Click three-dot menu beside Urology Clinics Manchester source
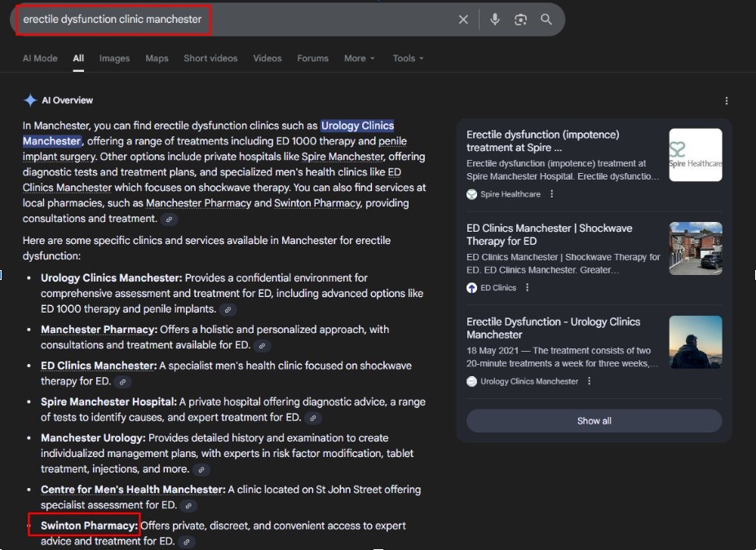Viewport: 756px width, 550px height. [590, 381]
